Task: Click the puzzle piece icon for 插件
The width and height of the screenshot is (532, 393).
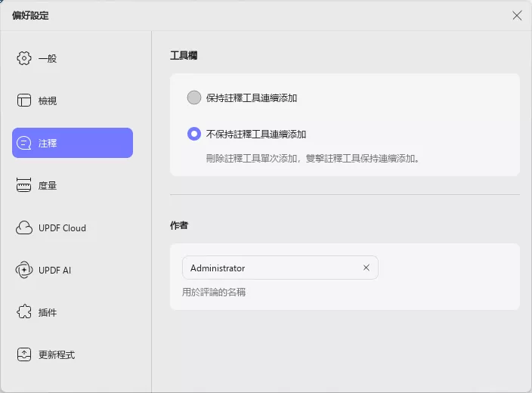Action: [x=24, y=312]
